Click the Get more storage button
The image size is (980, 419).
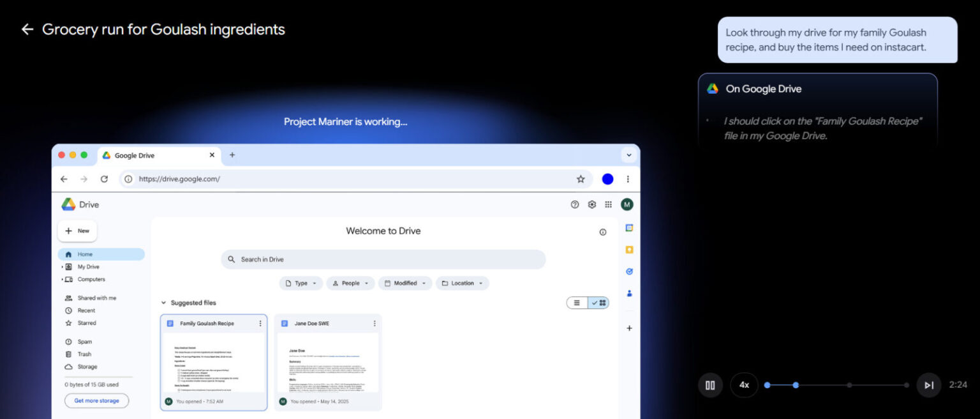tap(96, 400)
